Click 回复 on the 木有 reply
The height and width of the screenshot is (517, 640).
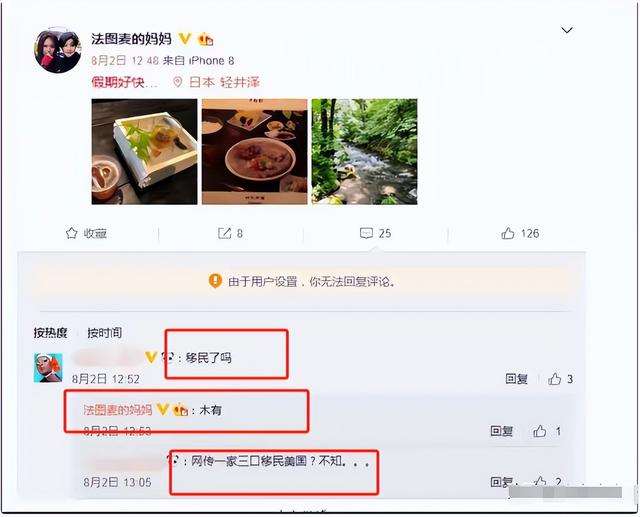[x=501, y=431]
